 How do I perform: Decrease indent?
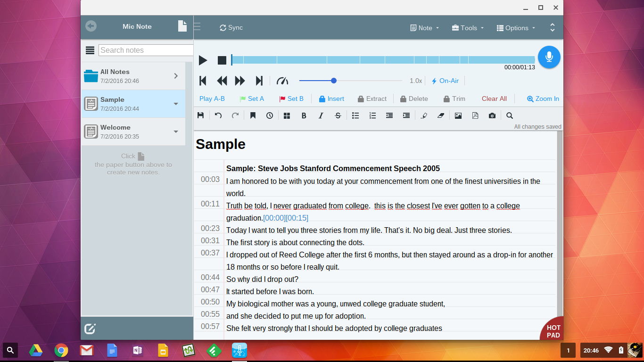tap(389, 115)
